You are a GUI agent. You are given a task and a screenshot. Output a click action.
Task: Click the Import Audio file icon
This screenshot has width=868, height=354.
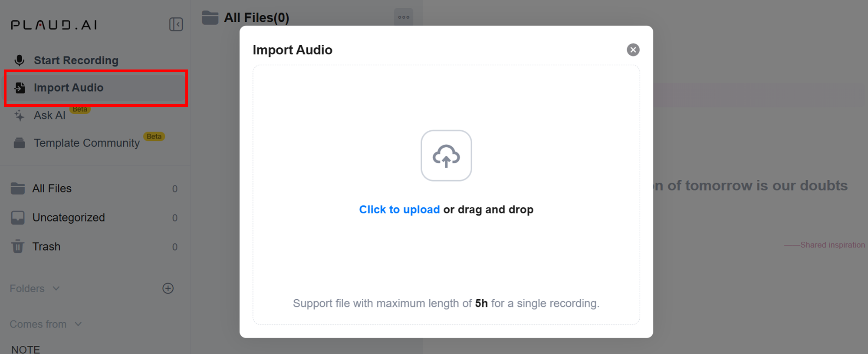coord(20,88)
